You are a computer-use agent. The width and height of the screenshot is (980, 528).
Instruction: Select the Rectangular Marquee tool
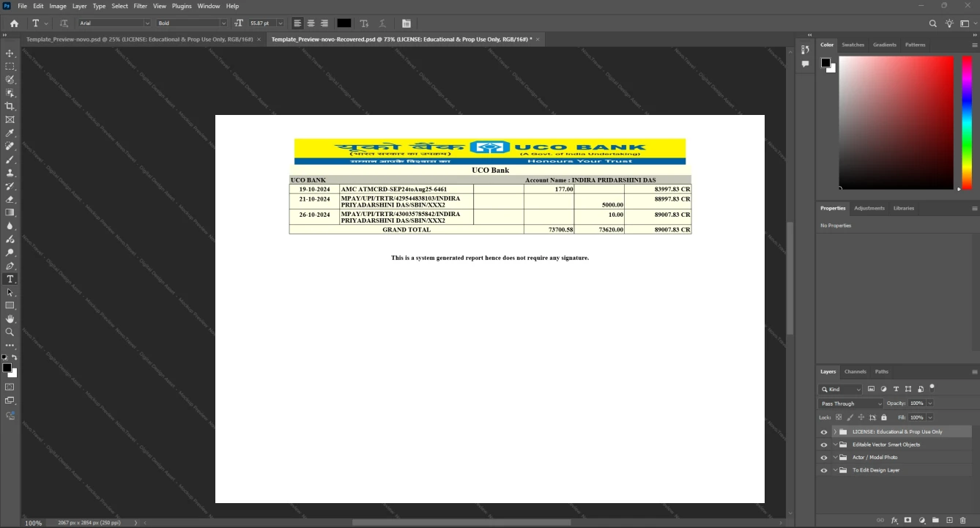[x=10, y=67]
